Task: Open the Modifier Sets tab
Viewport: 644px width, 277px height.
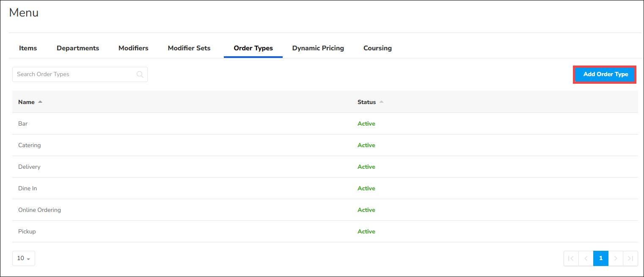Action: (189, 48)
